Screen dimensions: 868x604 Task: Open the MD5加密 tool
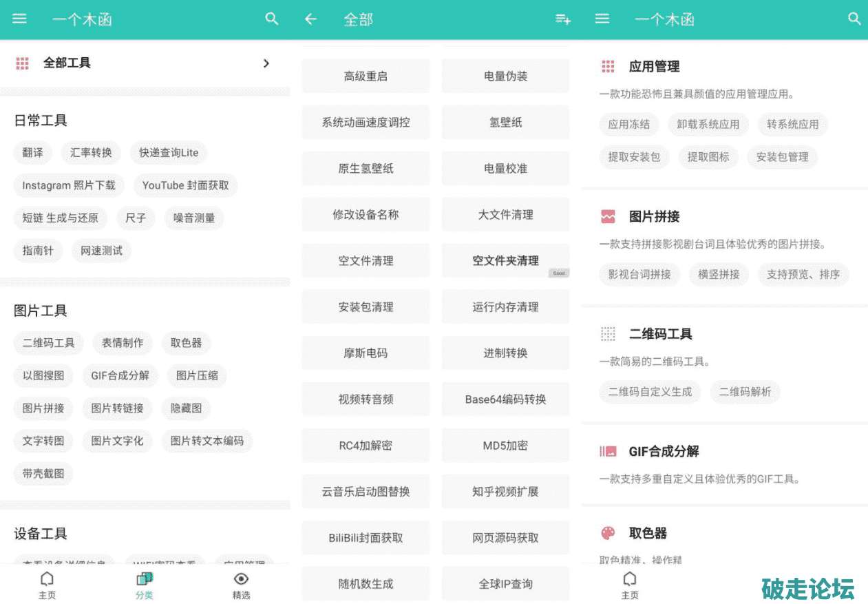click(x=505, y=446)
